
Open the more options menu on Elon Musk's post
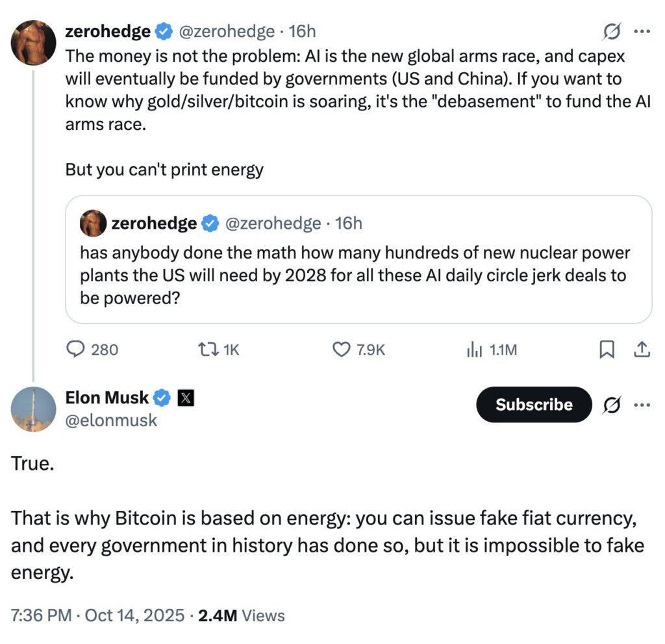(x=642, y=404)
